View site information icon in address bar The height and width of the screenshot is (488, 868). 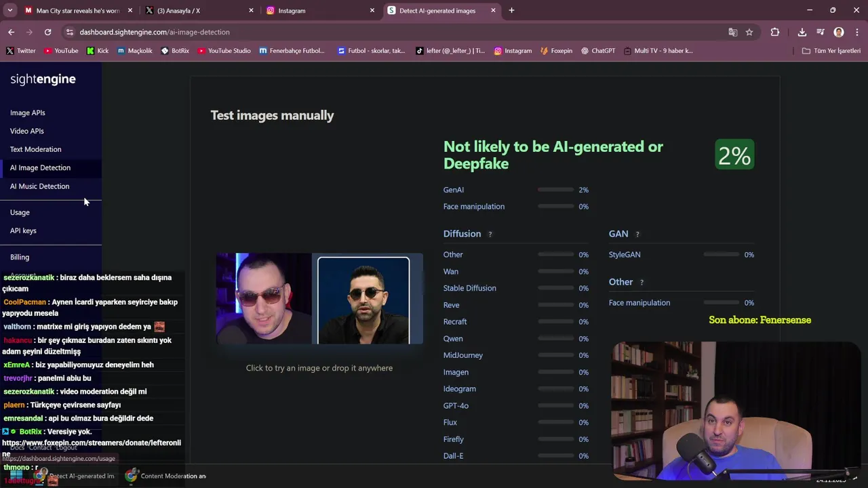pyautogui.click(x=69, y=32)
